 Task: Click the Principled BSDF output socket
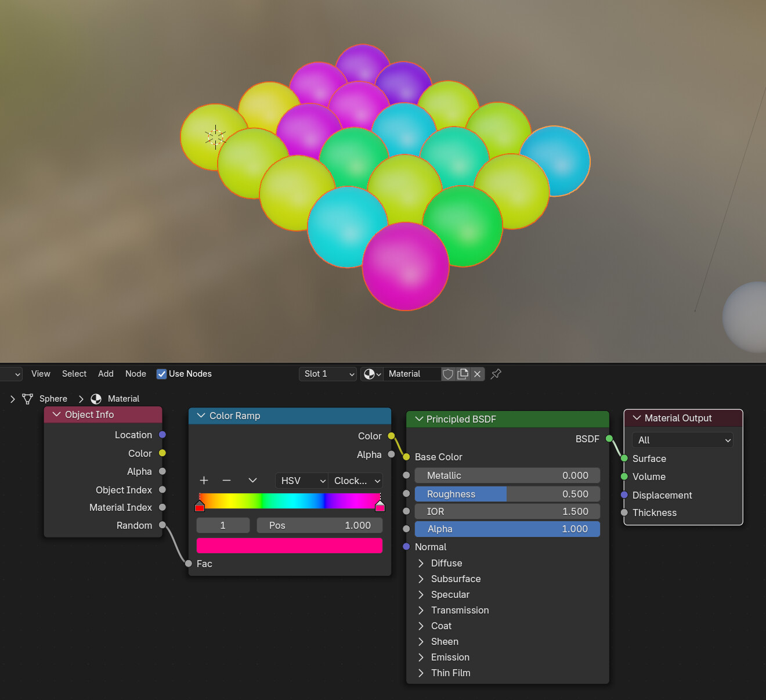coord(609,439)
